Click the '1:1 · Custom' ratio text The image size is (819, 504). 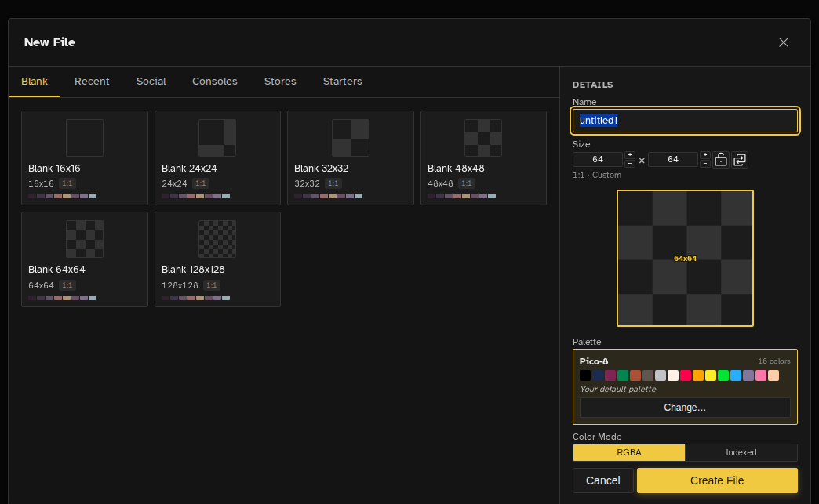coord(597,176)
